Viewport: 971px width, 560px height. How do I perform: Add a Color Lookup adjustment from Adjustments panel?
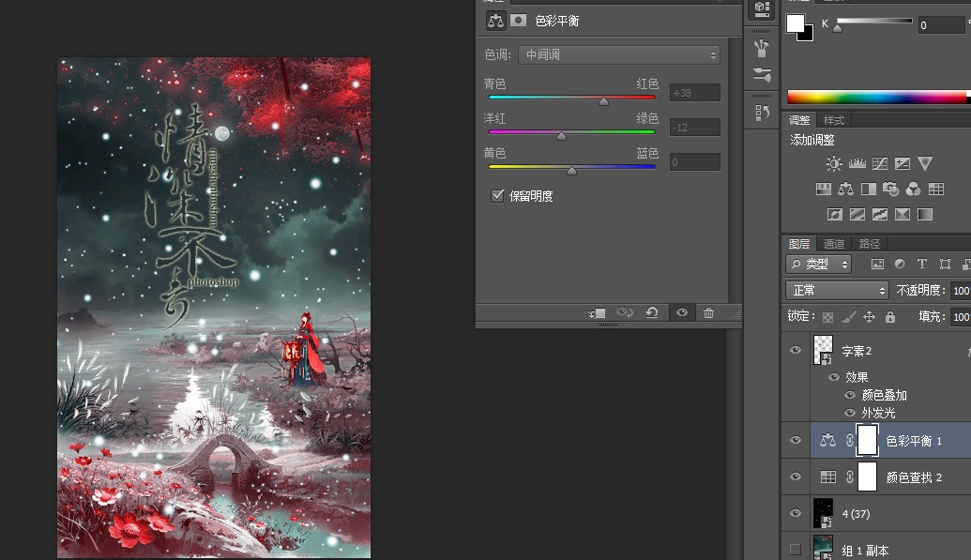[x=935, y=189]
